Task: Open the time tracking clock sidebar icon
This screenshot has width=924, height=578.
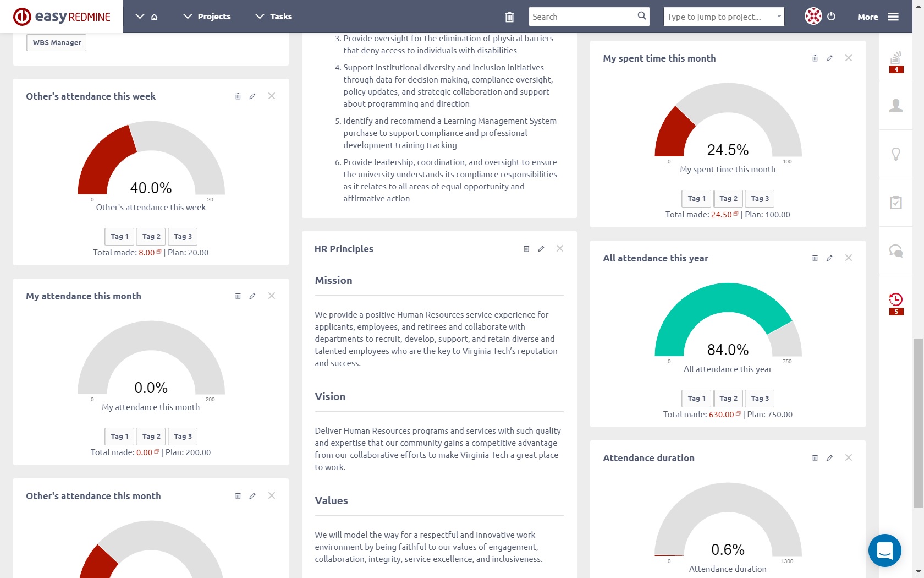Action: click(x=896, y=300)
